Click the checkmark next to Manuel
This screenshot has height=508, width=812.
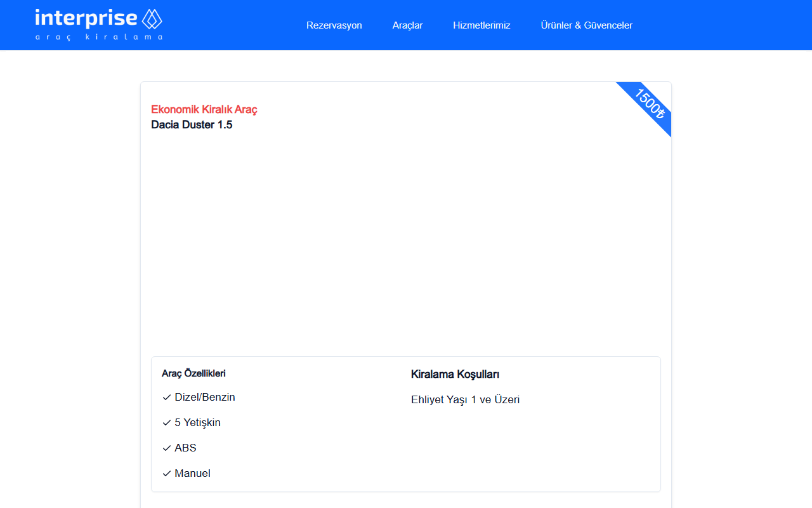[167, 474]
